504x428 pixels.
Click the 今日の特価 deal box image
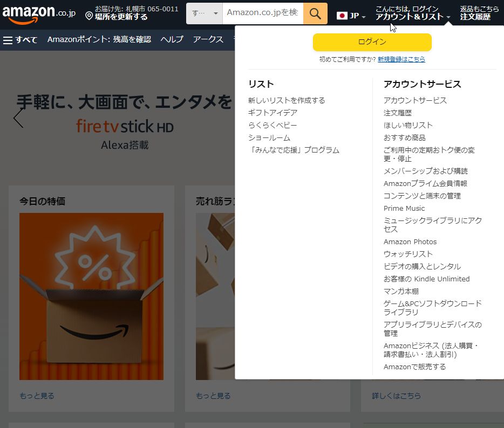(91, 296)
